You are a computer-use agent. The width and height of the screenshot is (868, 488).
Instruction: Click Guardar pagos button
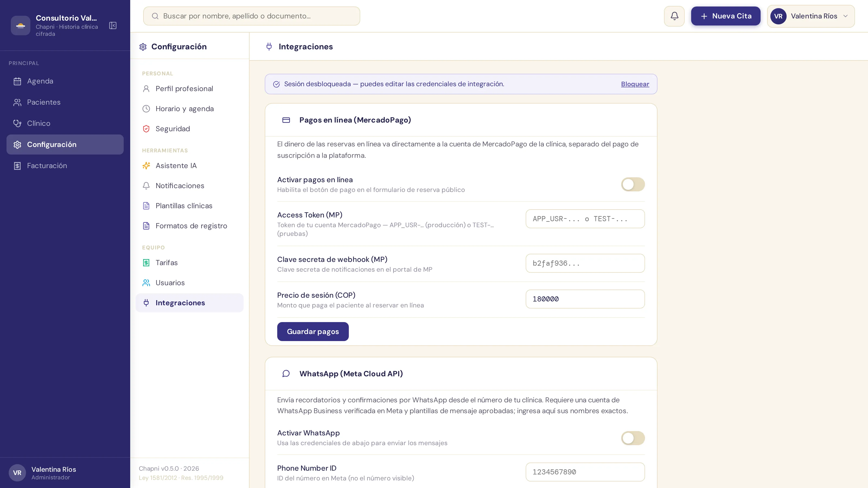click(x=313, y=331)
